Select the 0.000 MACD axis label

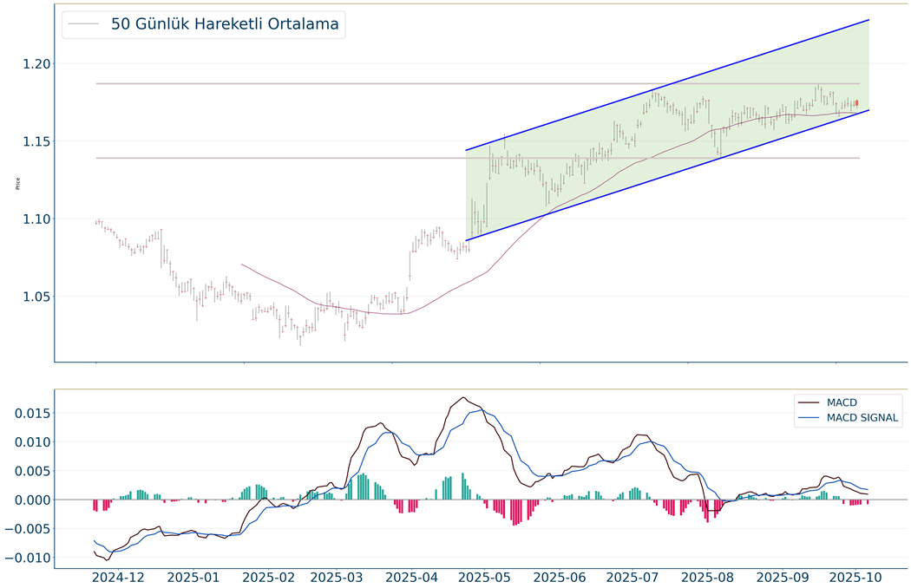coord(27,500)
